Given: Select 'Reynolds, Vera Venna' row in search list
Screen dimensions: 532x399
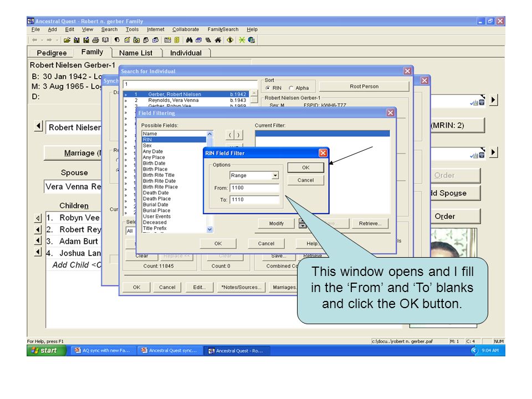Looking at the screenshot, I should (x=186, y=100).
